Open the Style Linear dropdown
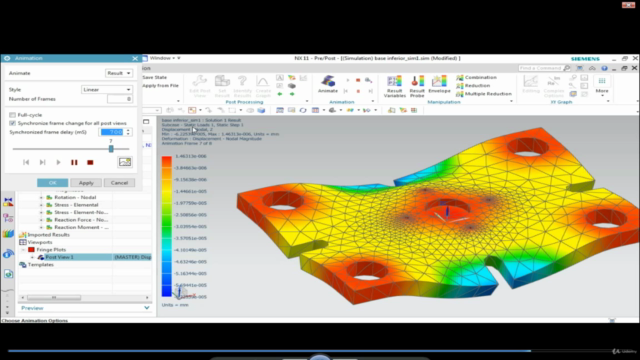The width and height of the screenshot is (640, 360). click(x=107, y=89)
